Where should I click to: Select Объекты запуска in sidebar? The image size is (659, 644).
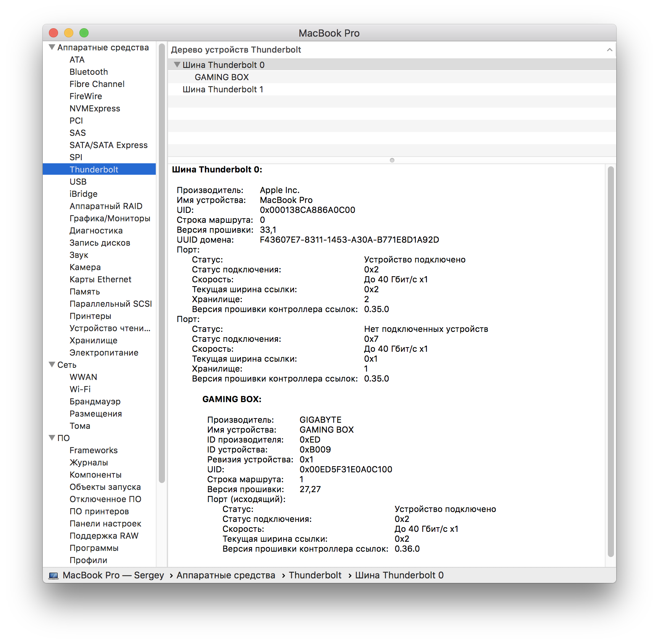[105, 487]
